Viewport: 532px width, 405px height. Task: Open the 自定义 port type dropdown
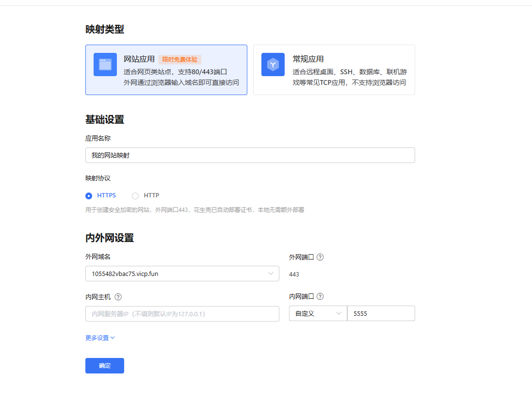tap(318, 313)
